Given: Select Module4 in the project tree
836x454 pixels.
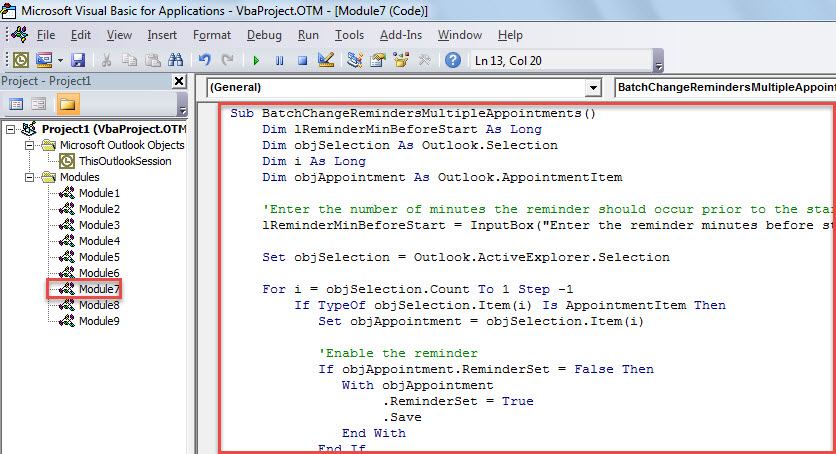Looking at the screenshot, I should tap(99, 241).
